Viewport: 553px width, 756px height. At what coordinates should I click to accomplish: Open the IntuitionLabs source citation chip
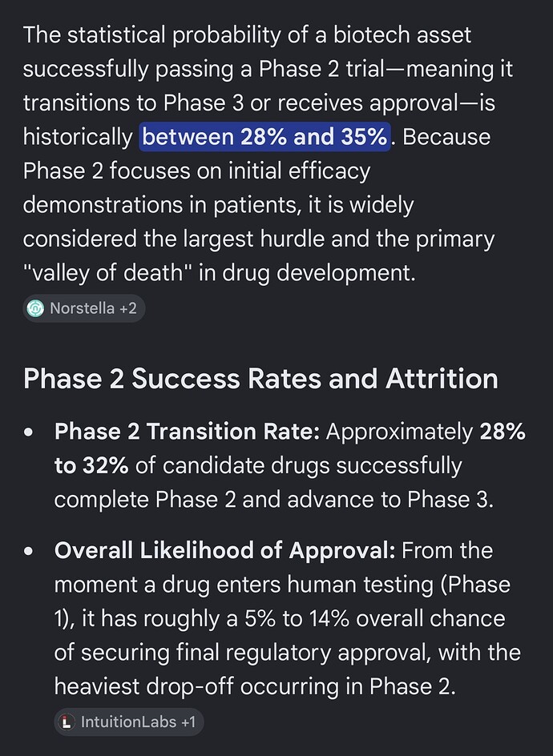(129, 722)
